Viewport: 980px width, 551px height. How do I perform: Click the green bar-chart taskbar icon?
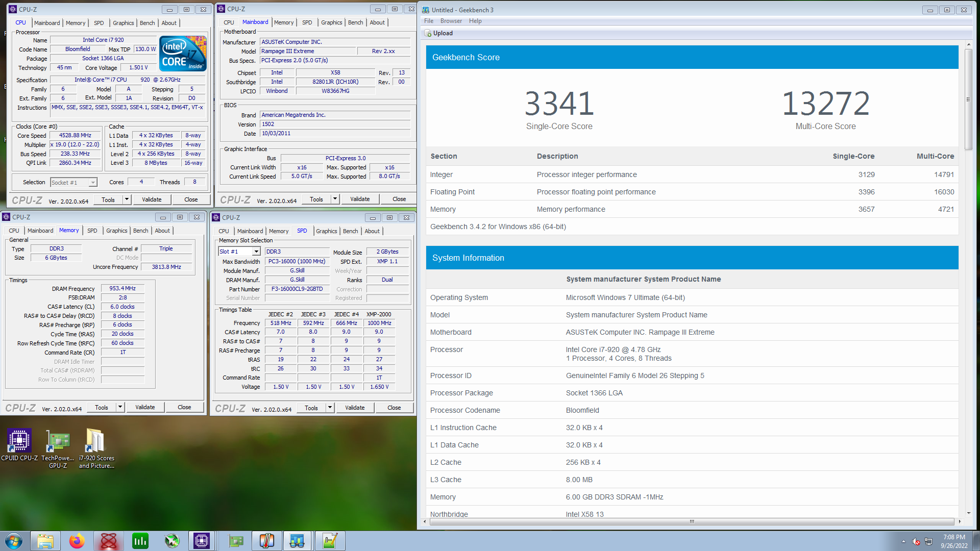point(140,541)
